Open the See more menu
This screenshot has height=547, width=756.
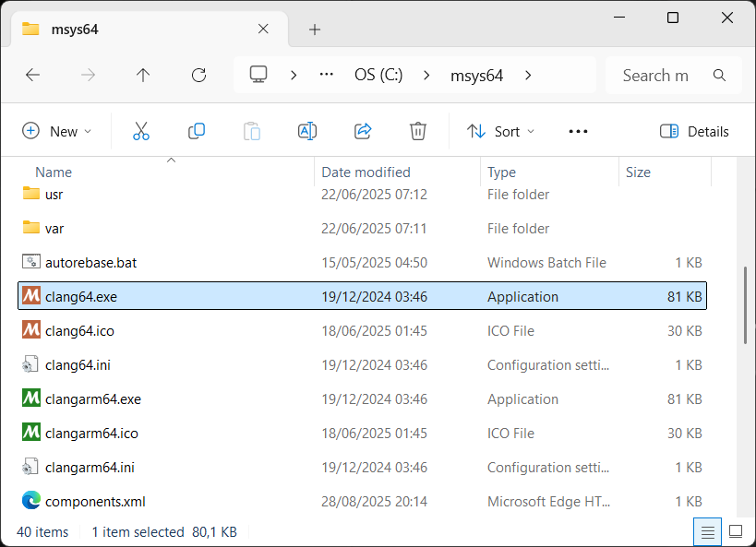click(x=578, y=131)
